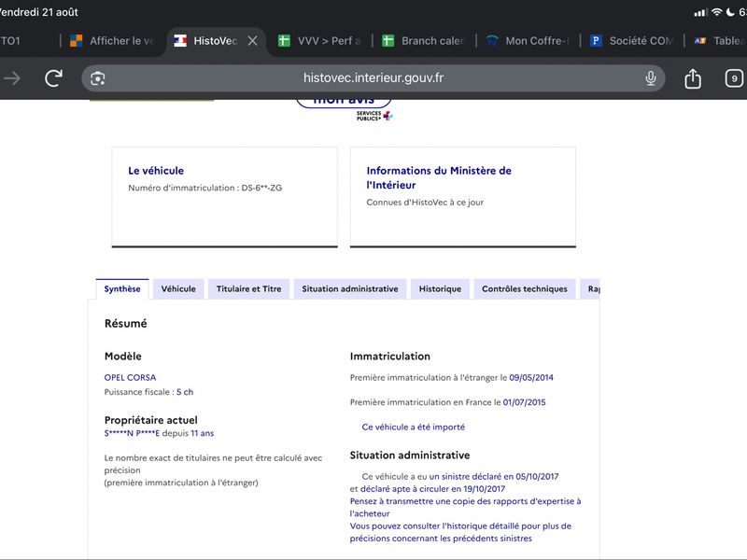The height and width of the screenshot is (560, 747).
Task: Click the cellular signal bars icon
Action: (700, 13)
